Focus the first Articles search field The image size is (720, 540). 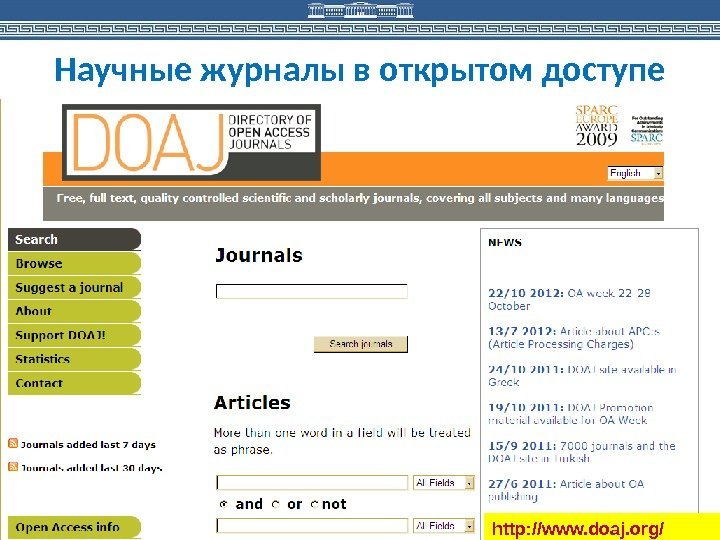pos(312,483)
